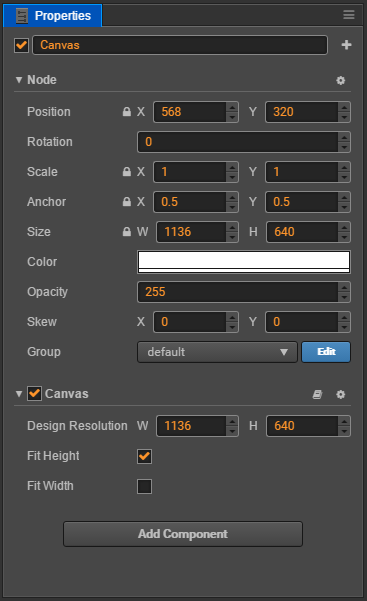Increase Rotation with up stepper arrow
The image size is (367, 601).
tap(344, 137)
